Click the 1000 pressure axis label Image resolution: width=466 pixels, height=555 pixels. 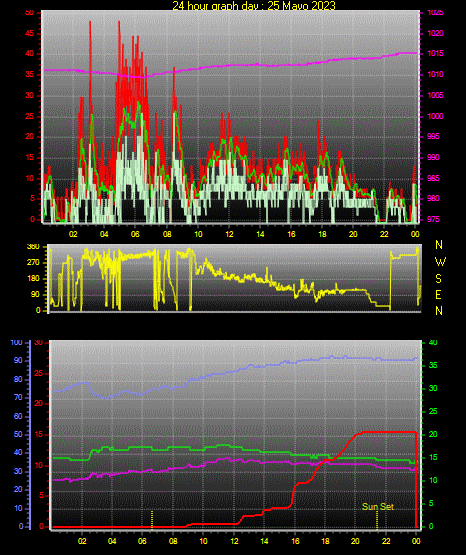tap(435, 116)
